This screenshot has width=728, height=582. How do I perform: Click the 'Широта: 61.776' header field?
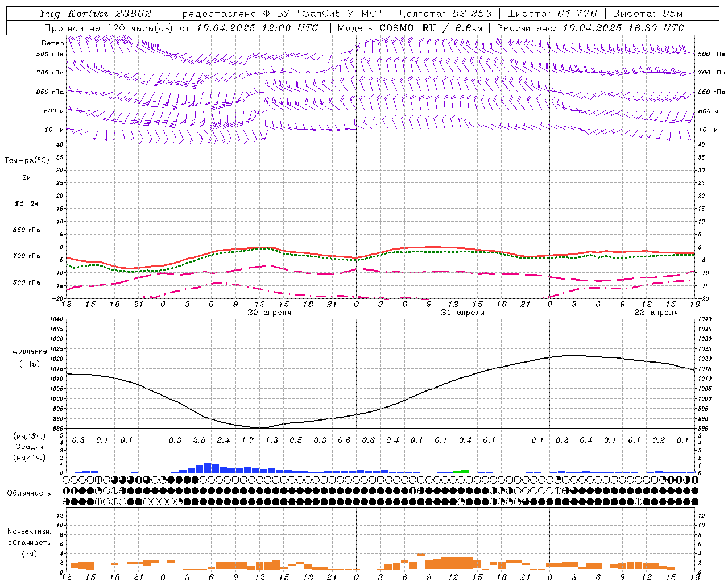[552, 14]
